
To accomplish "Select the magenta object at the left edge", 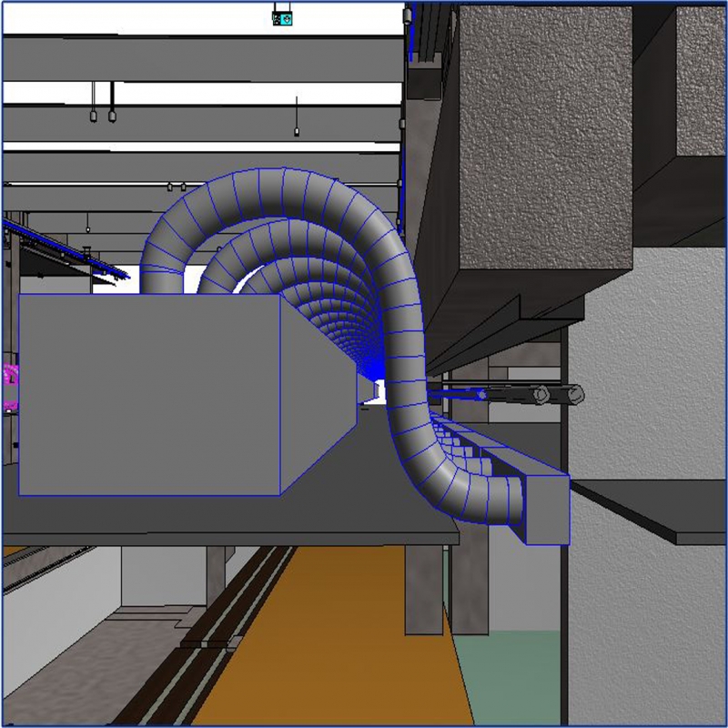I will pos(12,386).
